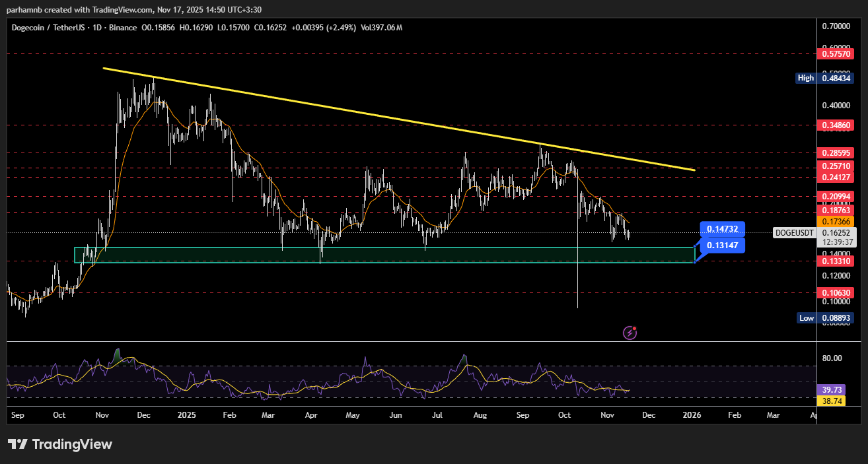Screen dimensions: 868x464
Task: Select the DOGEUSDT current price label
Action: [x=793, y=233]
